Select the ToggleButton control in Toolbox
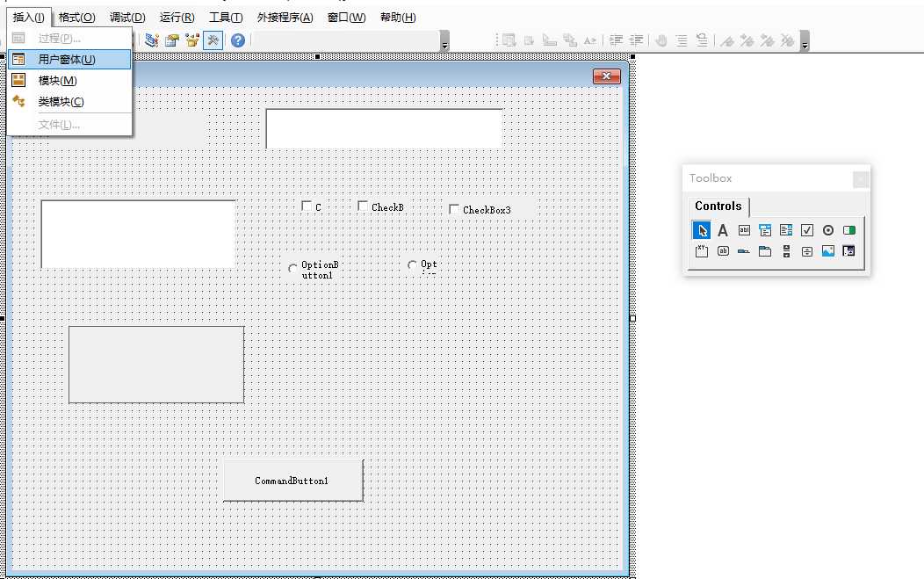The image size is (924, 579). (x=849, y=230)
